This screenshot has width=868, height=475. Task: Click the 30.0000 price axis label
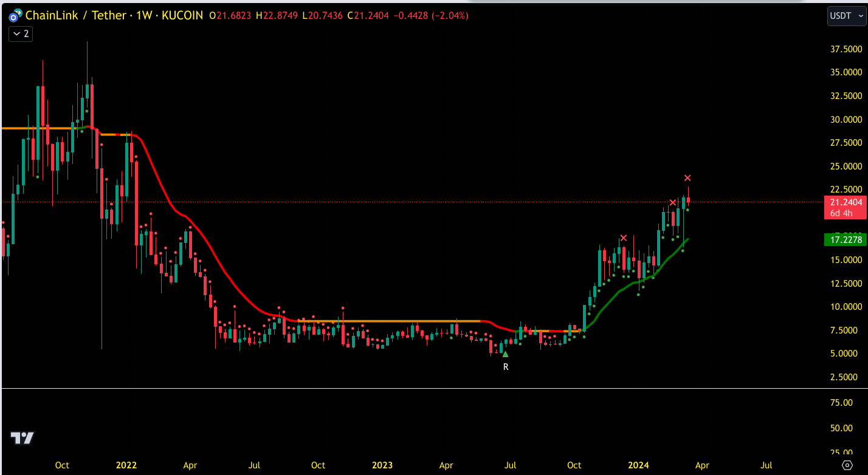click(x=846, y=120)
